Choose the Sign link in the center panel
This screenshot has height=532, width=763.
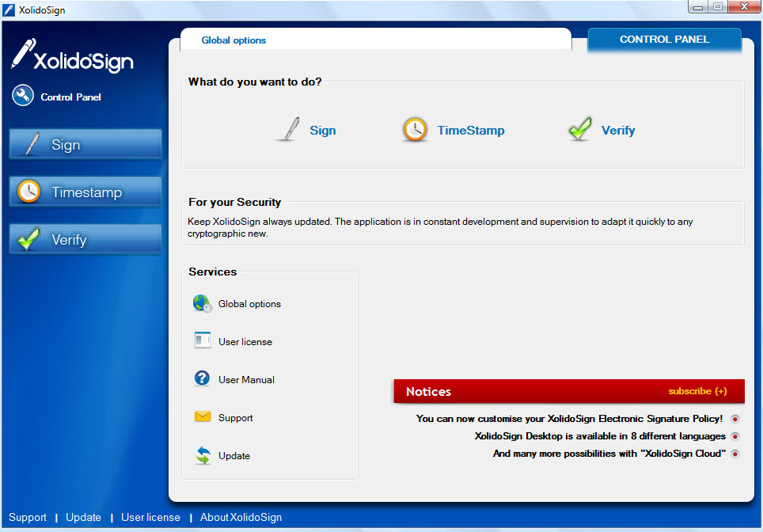(x=323, y=131)
